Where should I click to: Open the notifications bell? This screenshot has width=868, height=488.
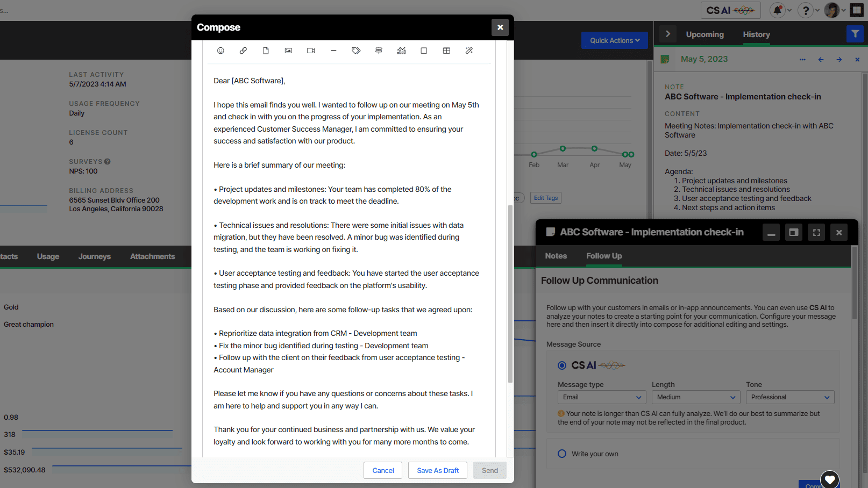pyautogui.click(x=777, y=10)
